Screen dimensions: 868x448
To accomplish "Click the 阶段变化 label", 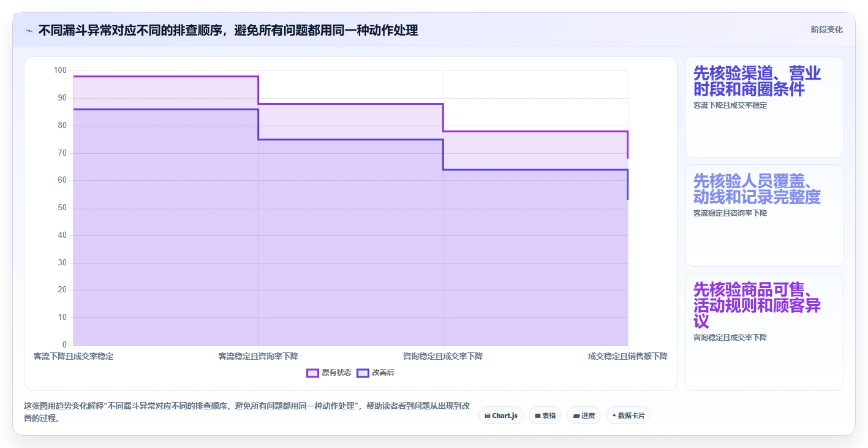I will coord(826,29).
